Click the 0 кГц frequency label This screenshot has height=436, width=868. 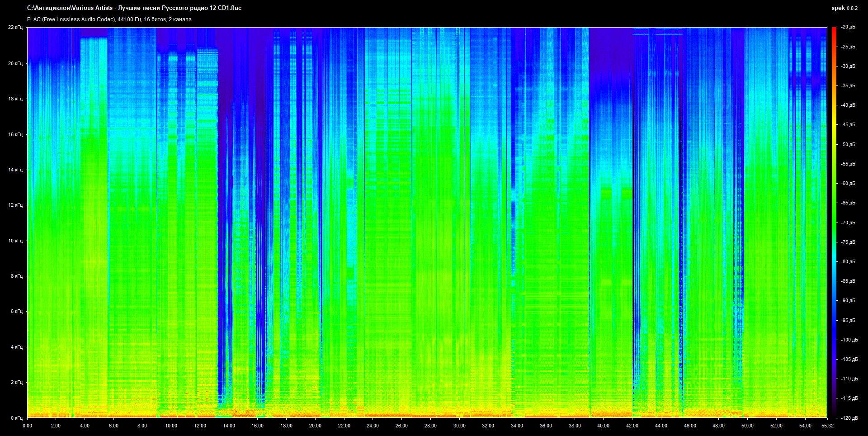[x=16, y=418]
